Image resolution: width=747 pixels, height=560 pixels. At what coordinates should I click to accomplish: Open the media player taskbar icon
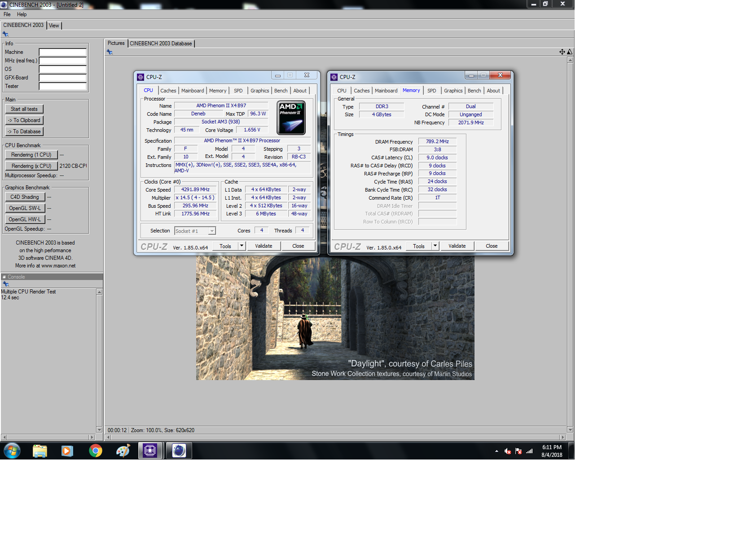pyautogui.click(x=67, y=451)
